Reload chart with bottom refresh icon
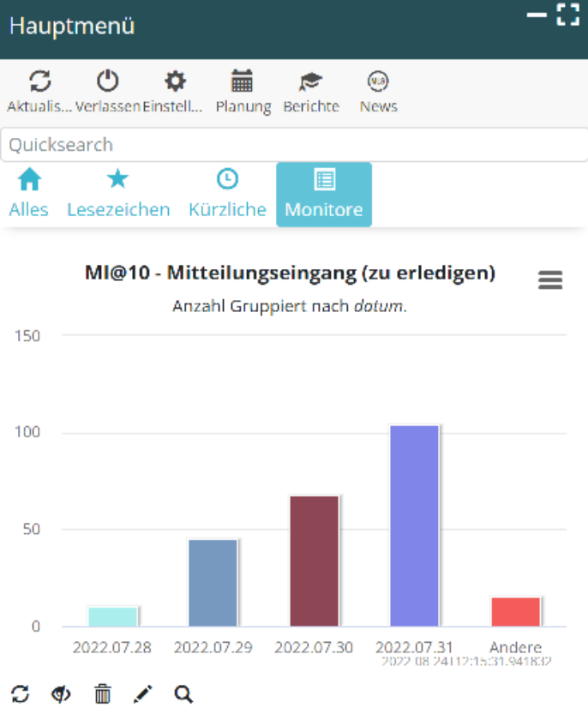The height and width of the screenshot is (726, 588). 20,694
